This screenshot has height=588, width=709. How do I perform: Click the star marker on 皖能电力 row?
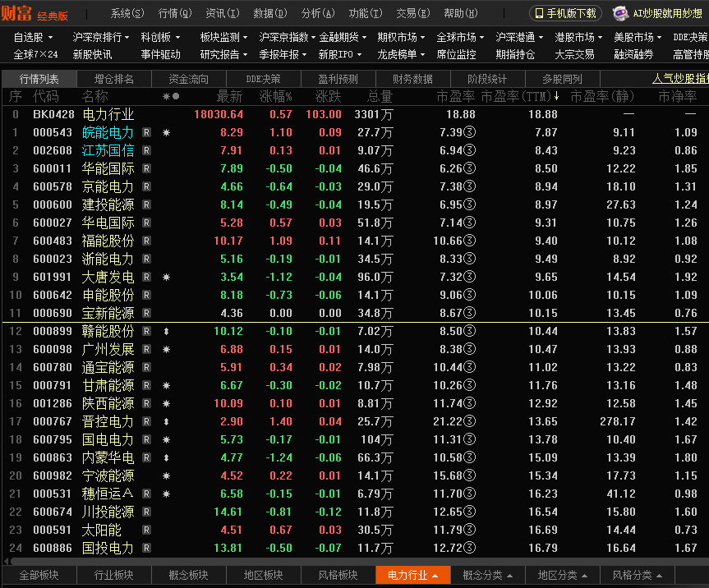click(x=167, y=132)
